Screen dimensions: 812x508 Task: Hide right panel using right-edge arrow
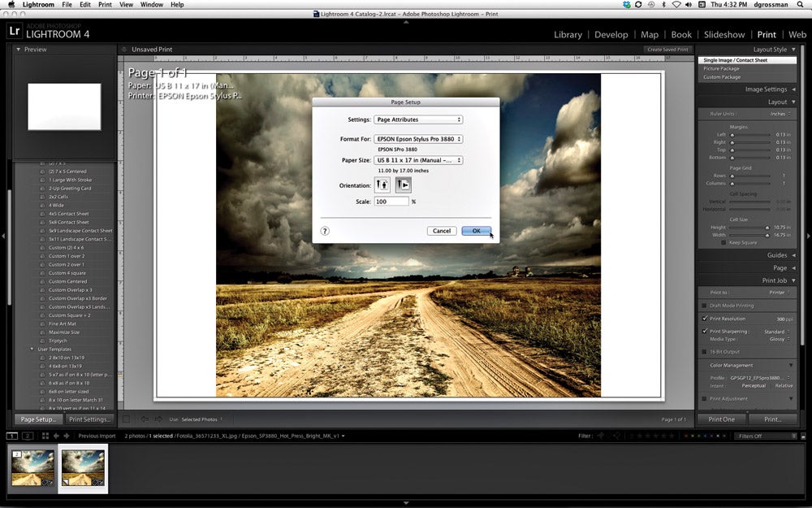pos(809,236)
